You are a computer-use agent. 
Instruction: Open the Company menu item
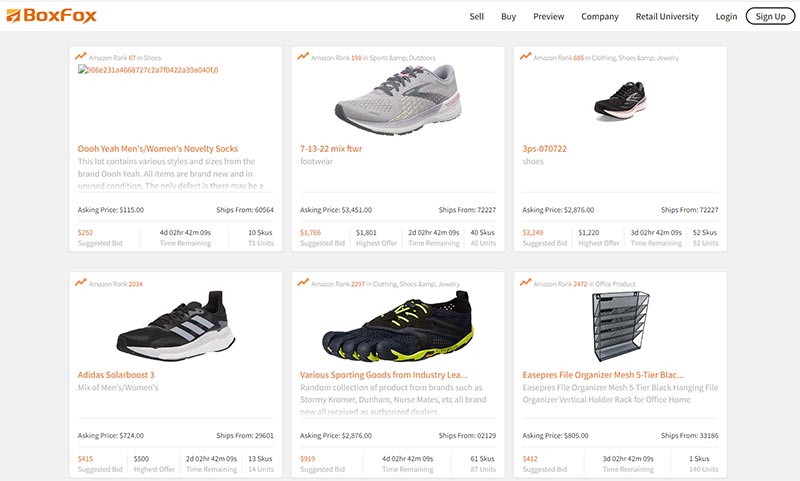(599, 16)
